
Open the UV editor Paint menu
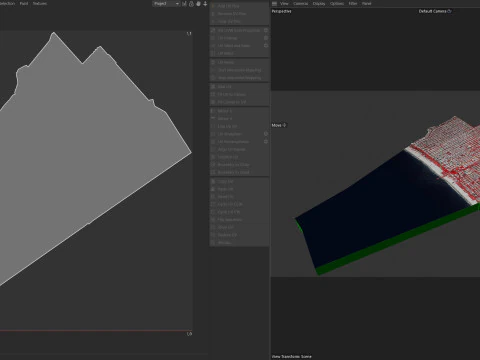pyautogui.click(x=24, y=4)
